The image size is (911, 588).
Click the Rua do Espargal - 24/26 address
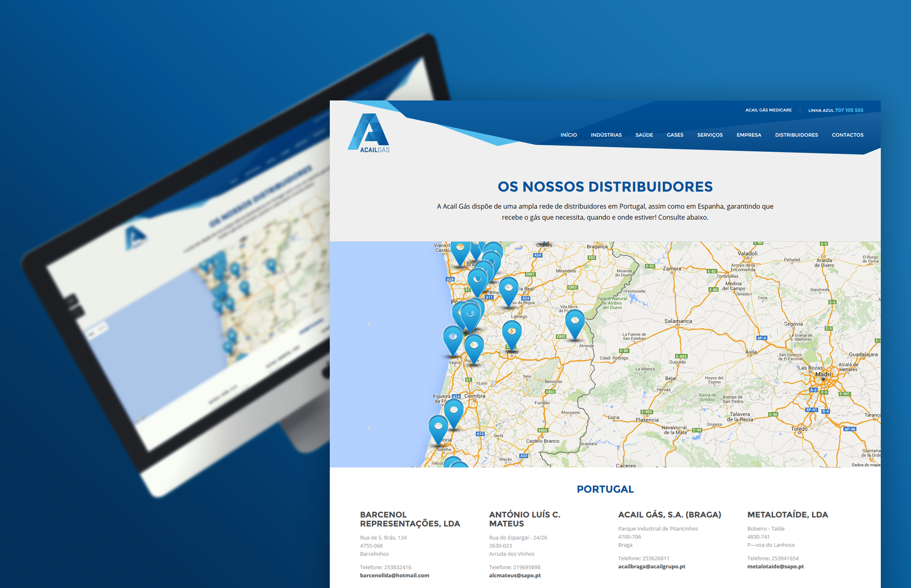click(x=518, y=537)
